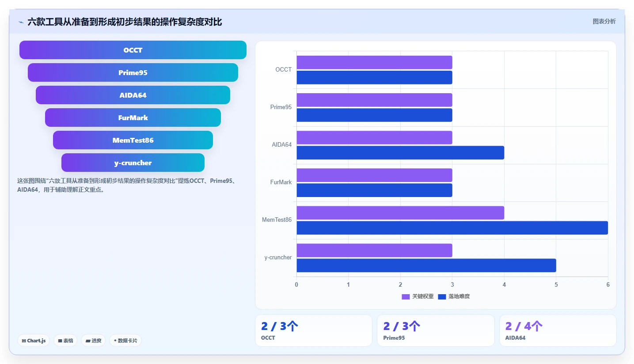Image resolution: width=634 pixels, height=364 pixels.
Task: Click the OCCT label on the chart axis
Action: (x=283, y=69)
